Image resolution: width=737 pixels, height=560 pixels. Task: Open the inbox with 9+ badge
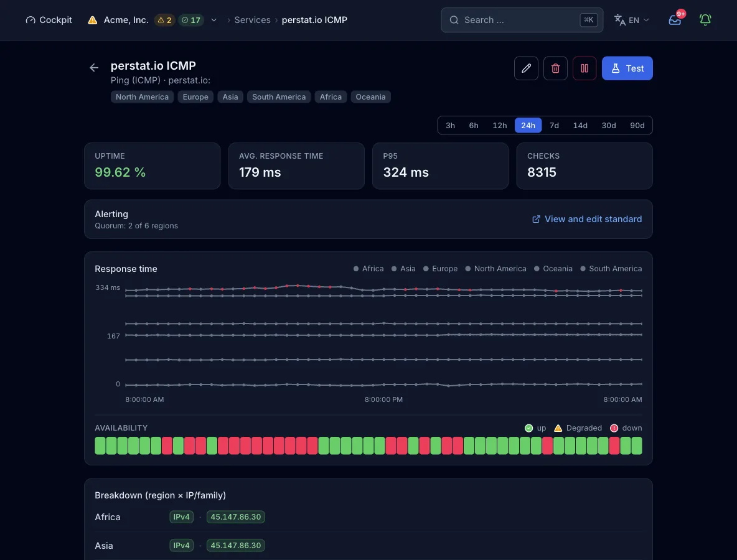675,20
